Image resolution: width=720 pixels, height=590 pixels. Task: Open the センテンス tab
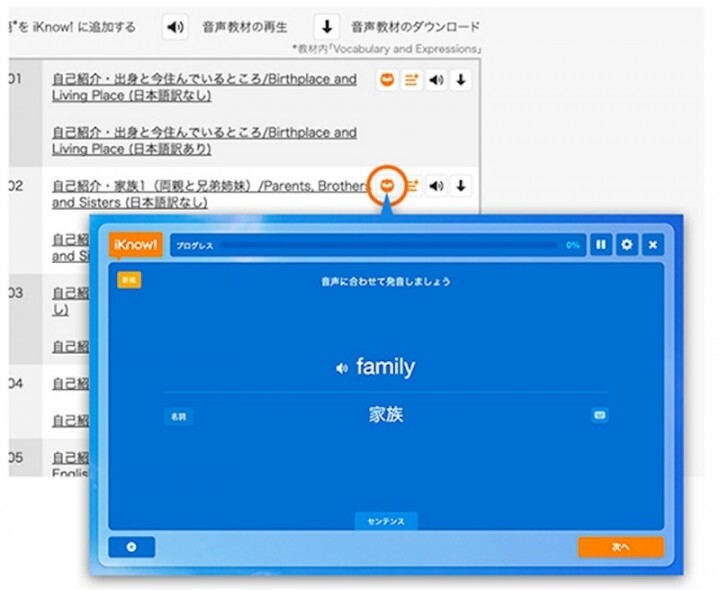click(x=386, y=521)
